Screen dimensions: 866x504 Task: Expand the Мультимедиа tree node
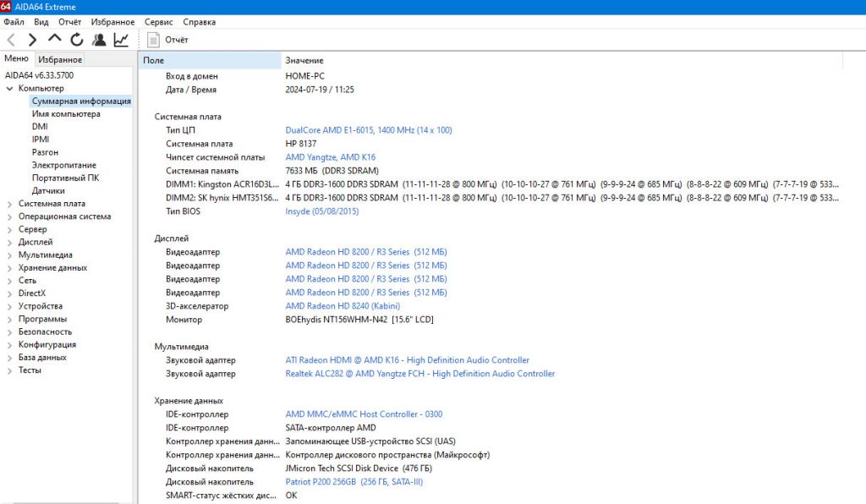(x=9, y=255)
